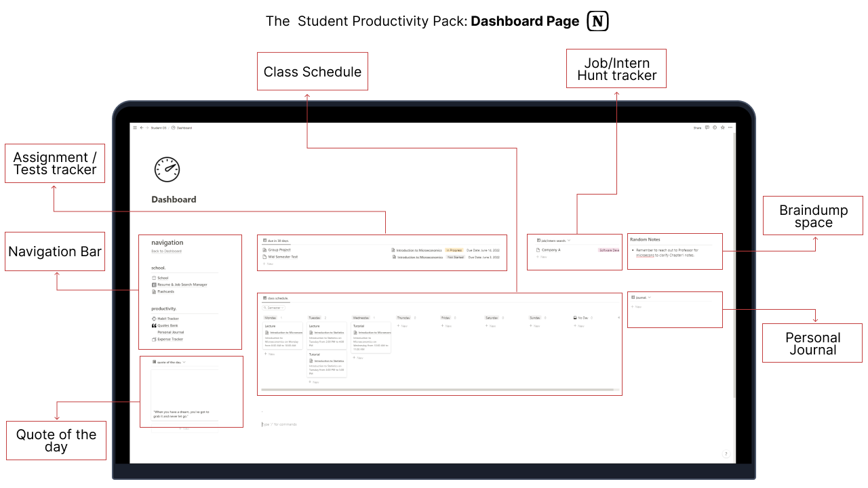Open the Habit Tracker under productivity
868x488 pixels.
pyautogui.click(x=168, y=319)
